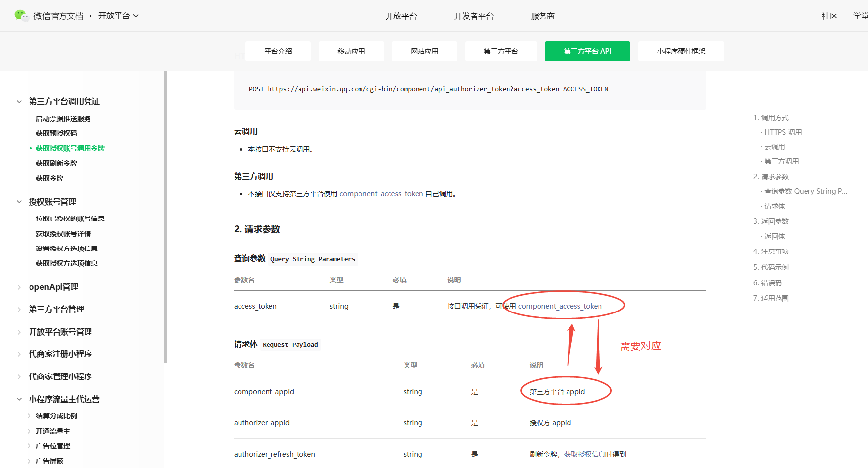Expand the 开放平台账号管理 section chevron
This screenshot has width=868, height=468.
click(19, 332)
